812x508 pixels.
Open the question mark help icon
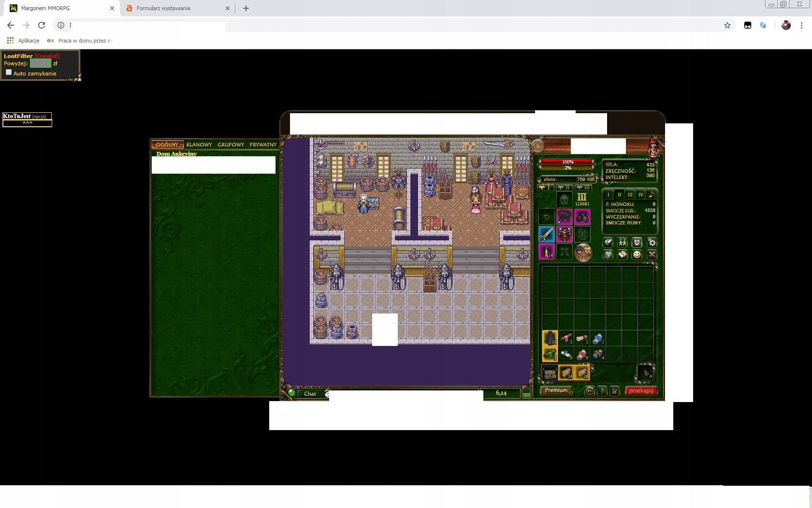coord(602,391)
